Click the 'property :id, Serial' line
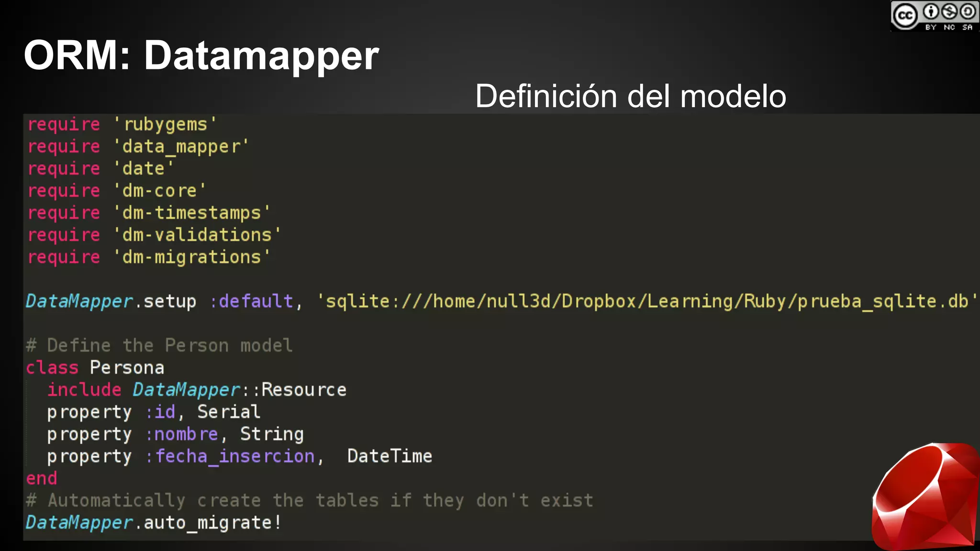This screenshot has height=551, width=980. tap(154, 412)
